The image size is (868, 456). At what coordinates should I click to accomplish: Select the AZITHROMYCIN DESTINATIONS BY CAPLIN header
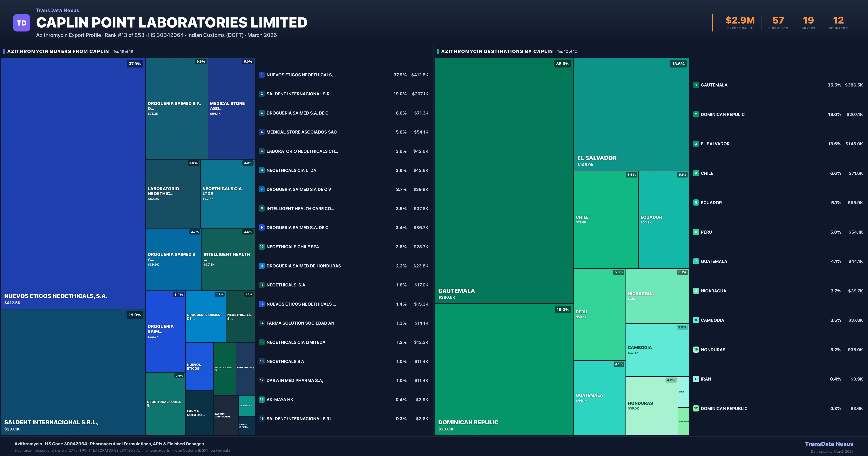point(497,51)
